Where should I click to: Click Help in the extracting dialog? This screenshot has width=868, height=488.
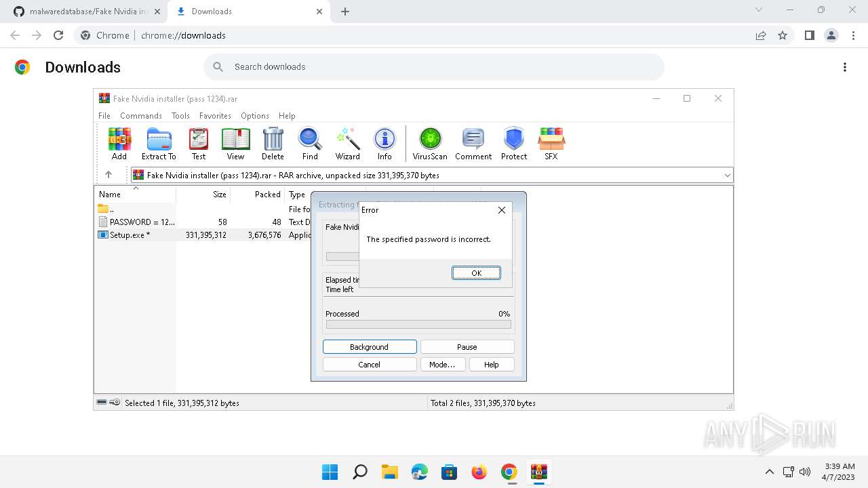click(492, 365)
